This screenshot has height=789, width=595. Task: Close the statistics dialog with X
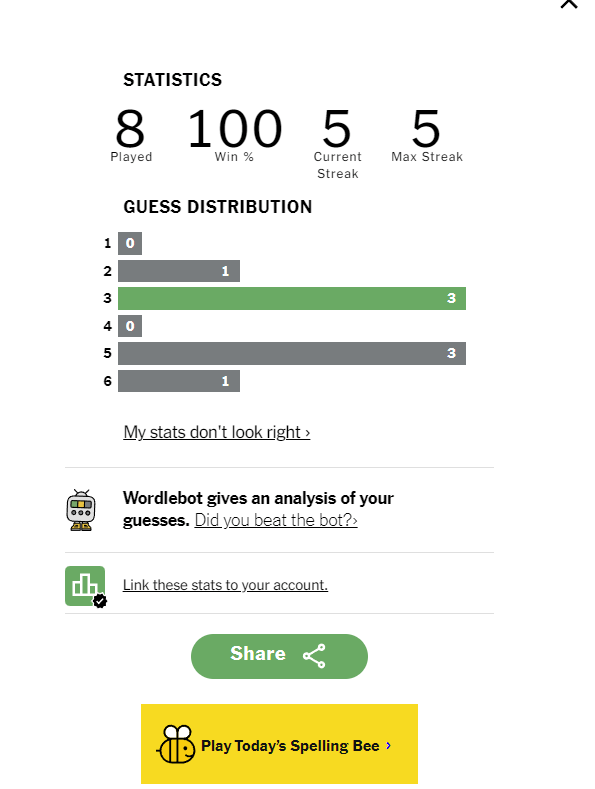coord(569,4)
